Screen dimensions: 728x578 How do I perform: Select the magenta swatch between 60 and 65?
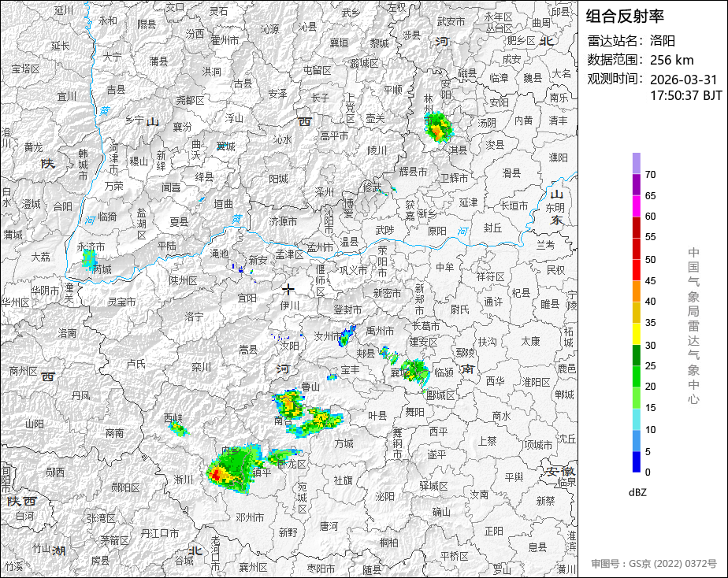tap(636, 206)
